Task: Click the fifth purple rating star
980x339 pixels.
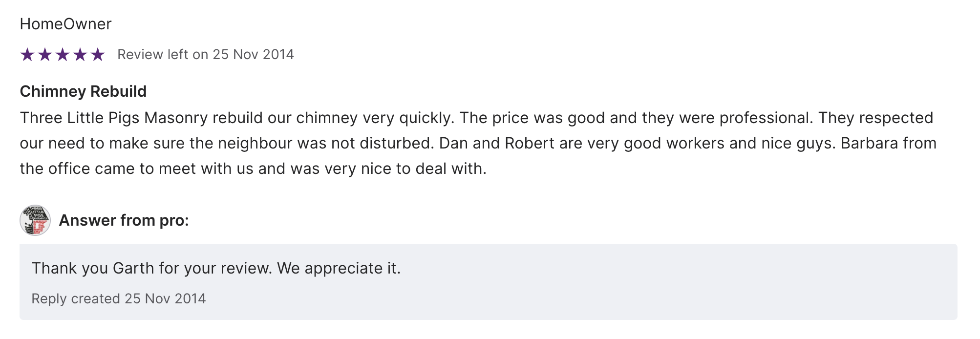Action: click(x=98, y=55)
